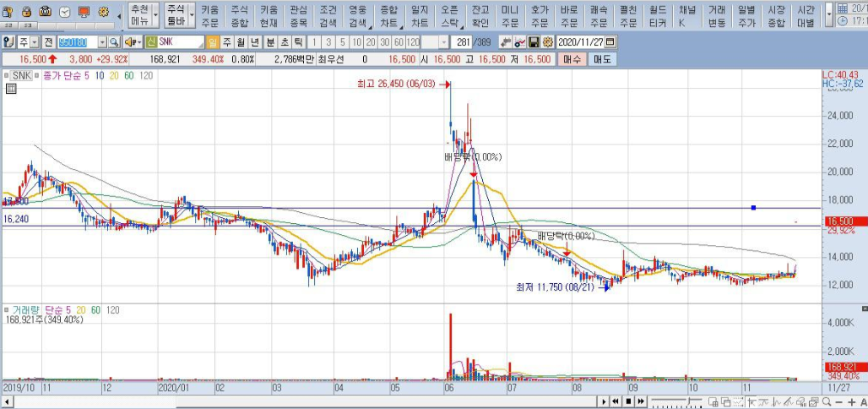Screen dimensions: 868x409
Task: Open the interval dropdown before 281
Action: pos(443,42)
